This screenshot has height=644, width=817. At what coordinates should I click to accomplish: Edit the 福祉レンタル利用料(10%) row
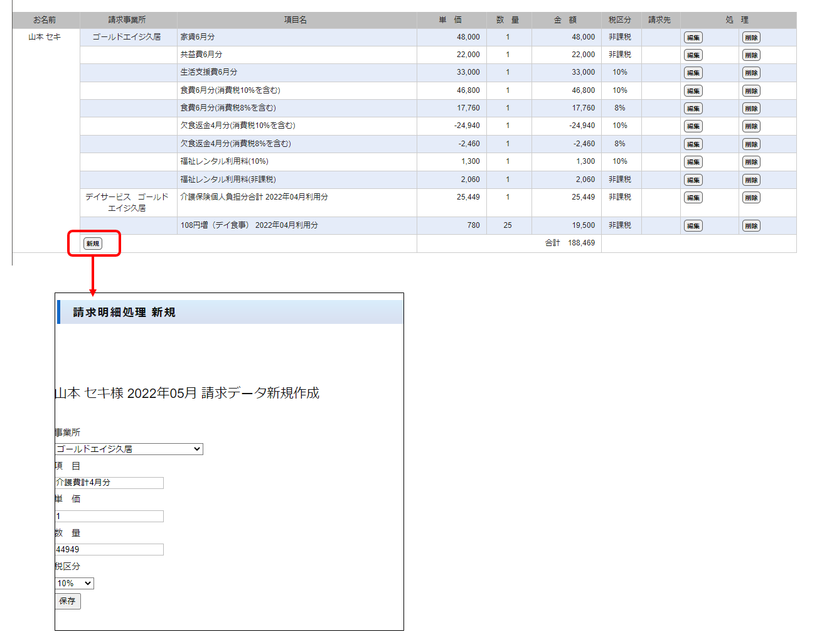click(x=693, y=162)
